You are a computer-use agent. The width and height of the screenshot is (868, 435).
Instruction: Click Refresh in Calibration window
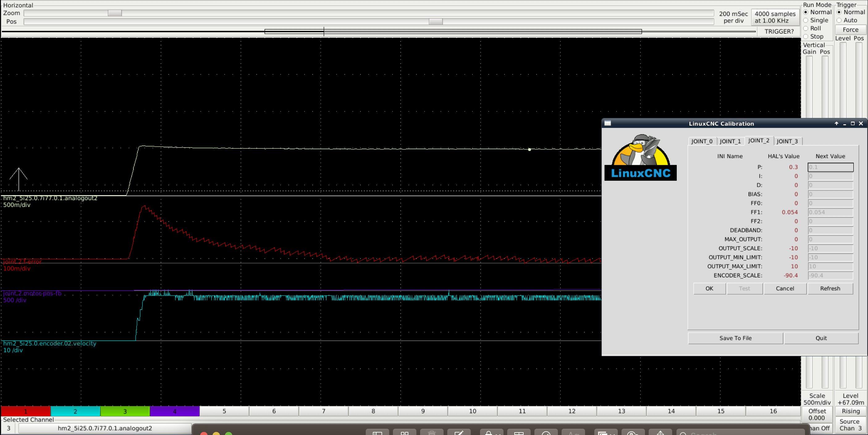[830, 289]
